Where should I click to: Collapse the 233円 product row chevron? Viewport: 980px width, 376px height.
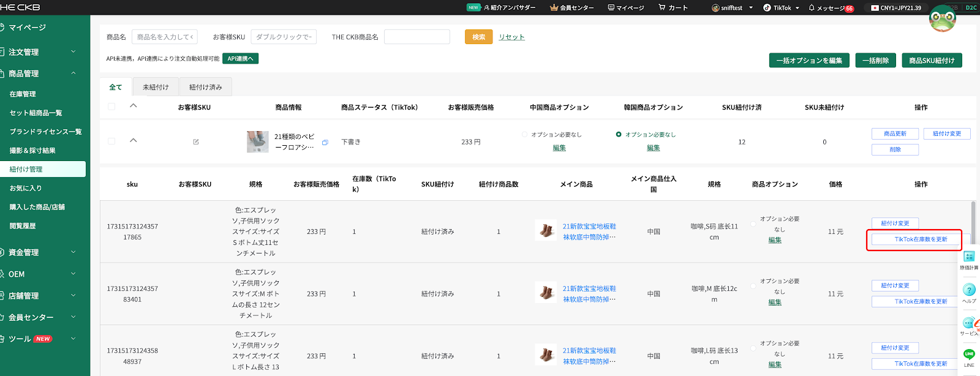pyautogui.click(x=134, y=140)
